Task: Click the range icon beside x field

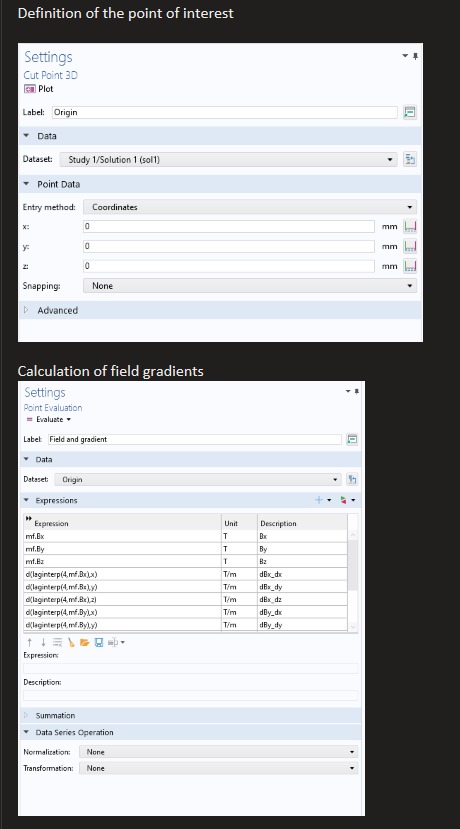Action: [x=410, y=226]
